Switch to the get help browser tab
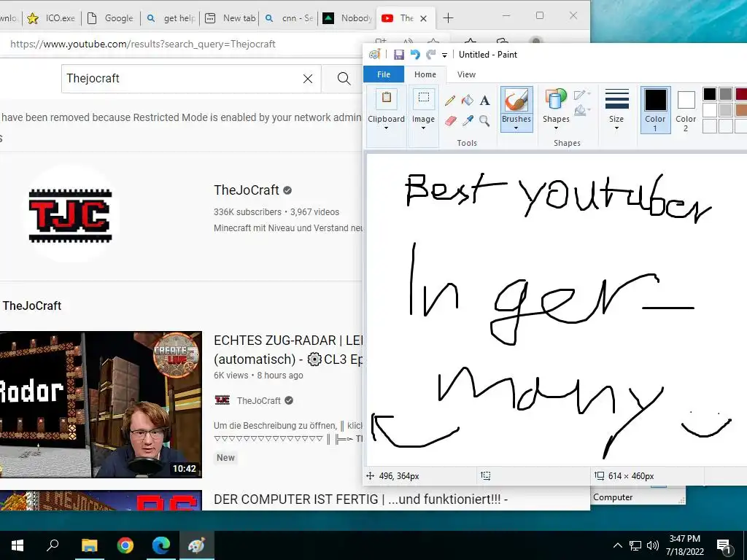This screenshot has width=747, height=560. pos(170,18)
